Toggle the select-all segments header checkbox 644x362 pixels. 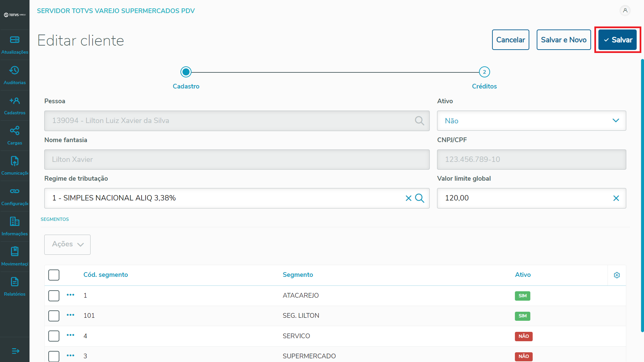(54, 275)
